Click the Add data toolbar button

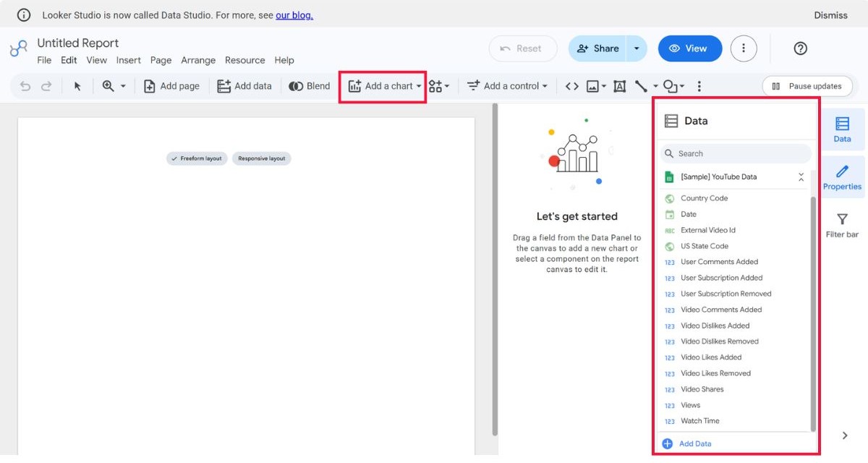[244, 86]
